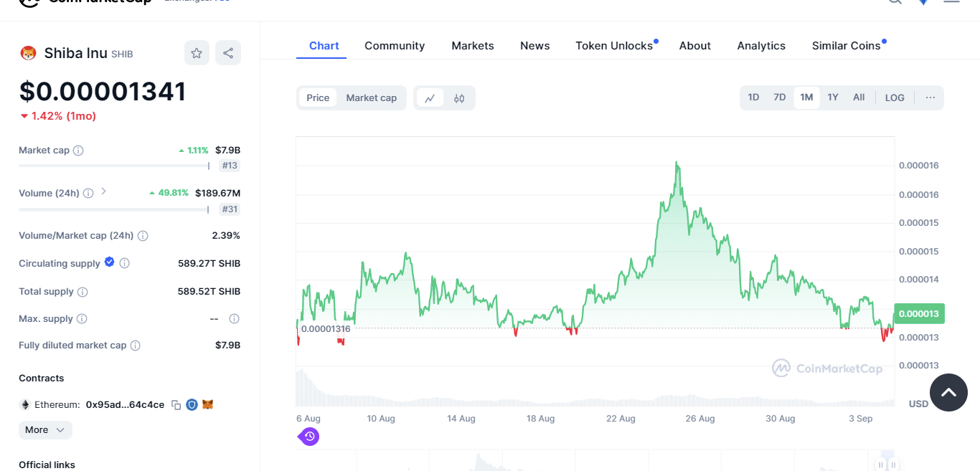The image size is (980, 471).
Task: Expand Volume (24h) details chevron
Action: (103, 191)
